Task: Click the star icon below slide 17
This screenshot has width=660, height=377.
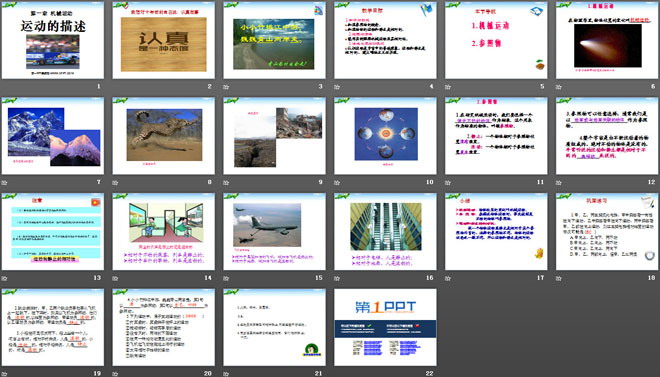Action: tap(448, 279)
